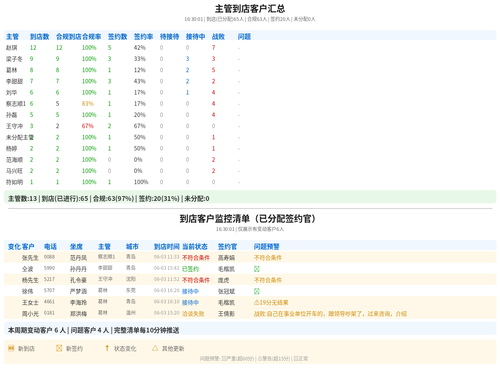The width and height of the screenshot is (500, 381).
Task: Click supervisor name 马兴旺
Action: (x=14, y=171)
